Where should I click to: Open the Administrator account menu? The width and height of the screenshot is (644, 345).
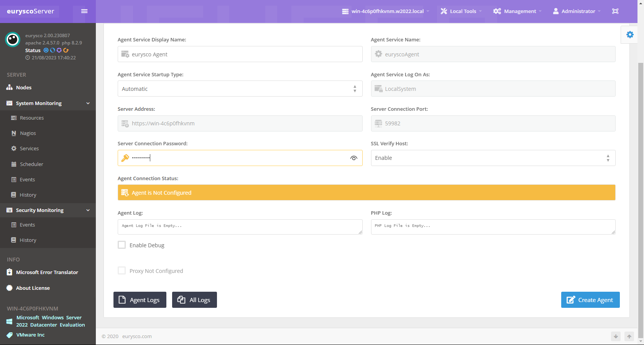pyautogui.click(x=577, y=11)
